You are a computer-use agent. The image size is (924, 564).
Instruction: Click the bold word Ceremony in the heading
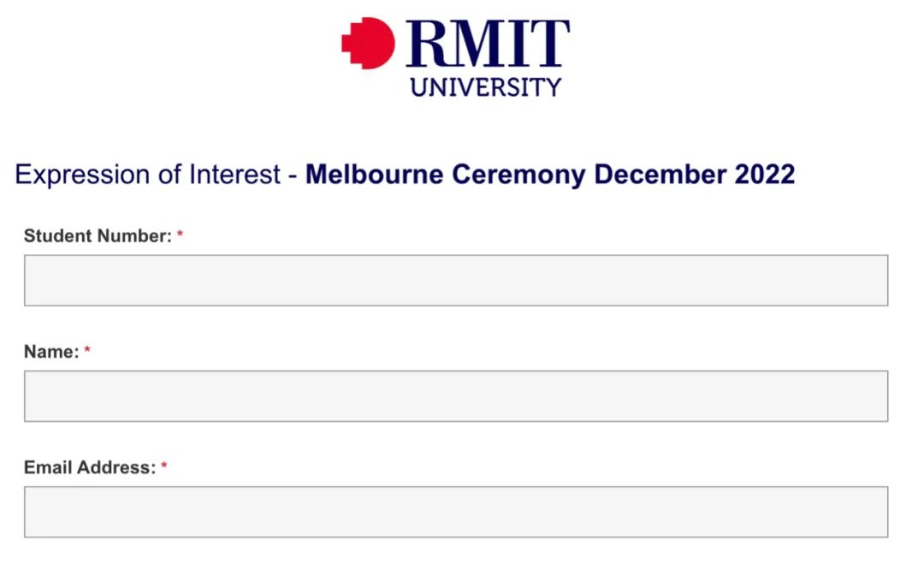tap(519, 175)
